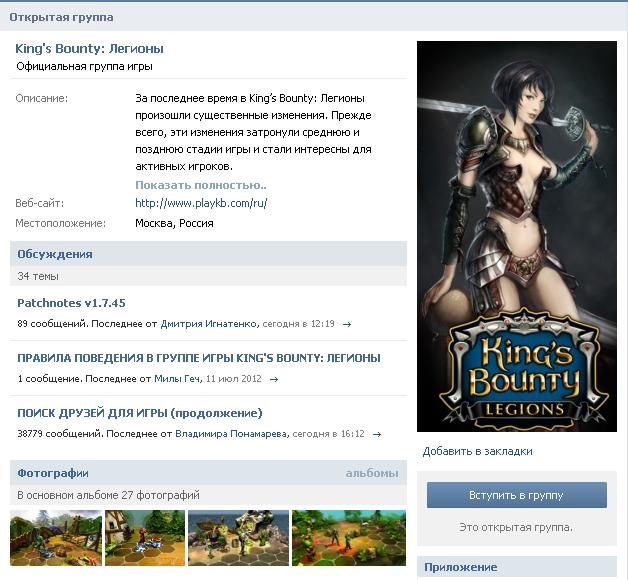
Task: Open Владимира Понамарева profile link
Action: [x=231, y=434]
